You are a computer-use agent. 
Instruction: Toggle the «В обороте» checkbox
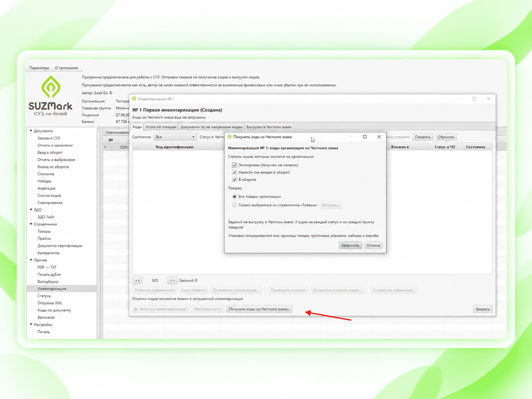click(x=234, y=180)
